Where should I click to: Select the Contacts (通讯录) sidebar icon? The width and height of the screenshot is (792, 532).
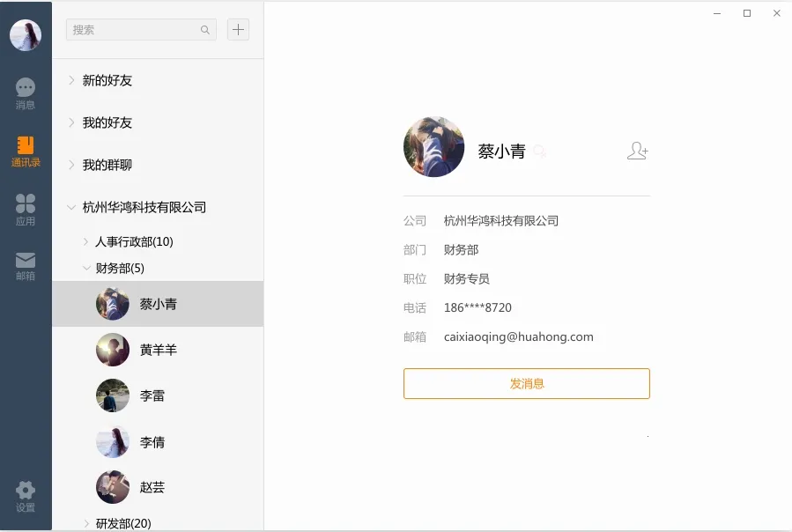point(26,151)
